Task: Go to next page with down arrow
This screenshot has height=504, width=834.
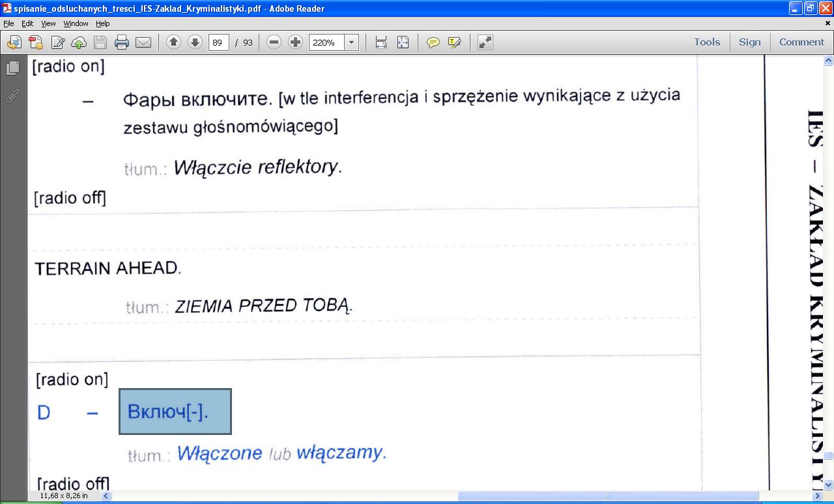Action: tap(195, 42)
